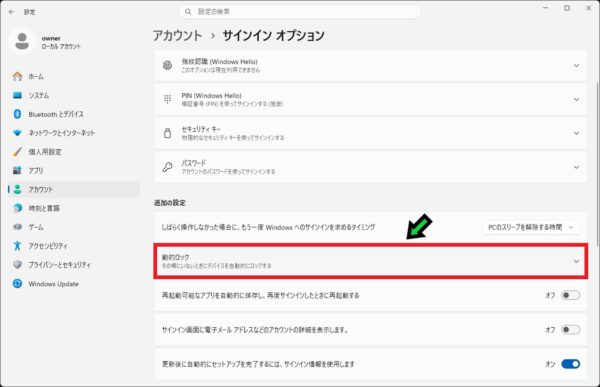Click the パスワード row title
This screenshot has height=387, width=600.
tap(194, 163)
